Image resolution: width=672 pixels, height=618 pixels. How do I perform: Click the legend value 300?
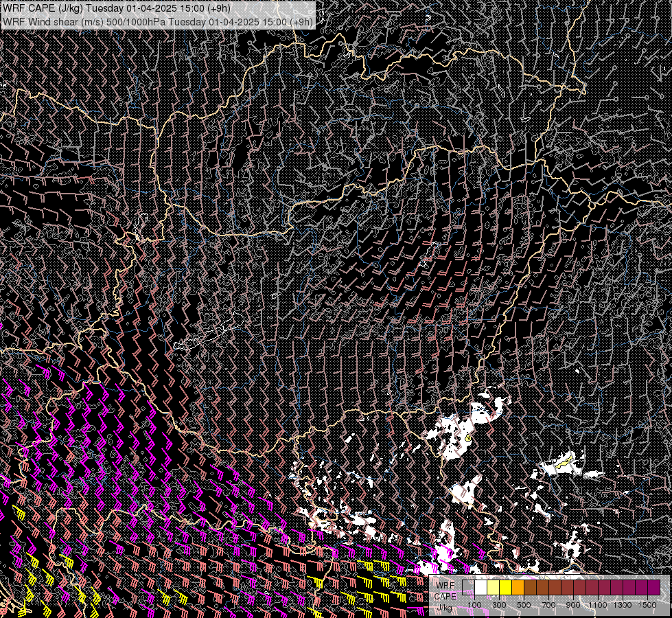coord(499,605)
